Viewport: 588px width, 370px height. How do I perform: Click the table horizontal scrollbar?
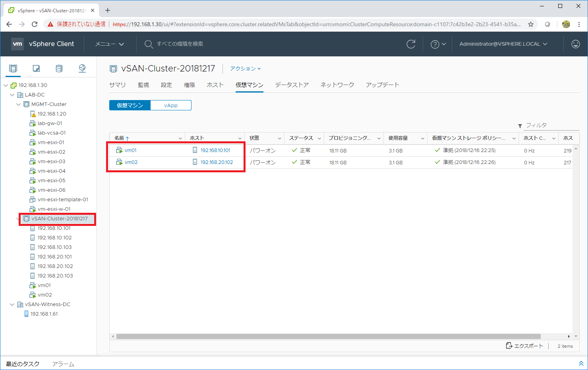coord(328,336)
